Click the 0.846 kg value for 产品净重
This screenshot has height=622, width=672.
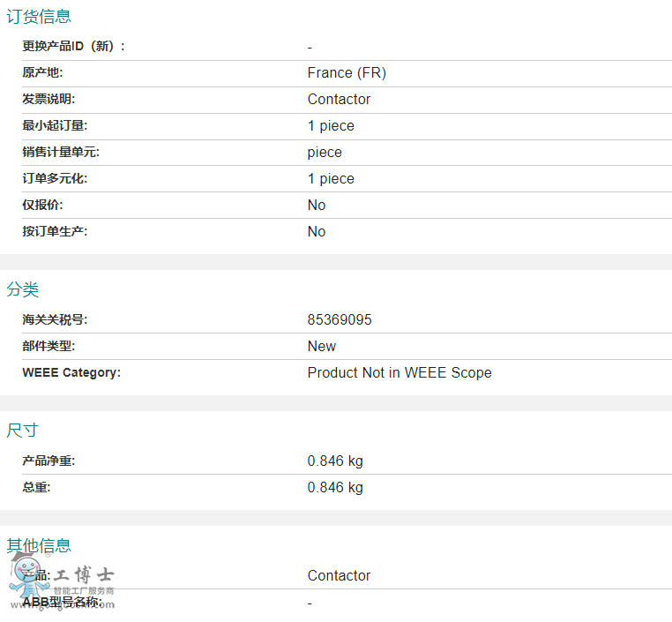pyautogui.click(x=335, y=461)
